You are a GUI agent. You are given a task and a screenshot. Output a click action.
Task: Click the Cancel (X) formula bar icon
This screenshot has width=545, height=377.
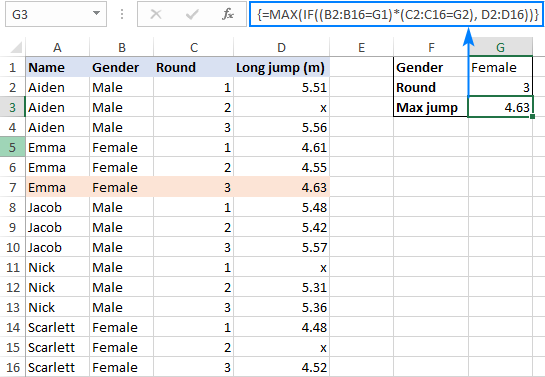[156, 14]
